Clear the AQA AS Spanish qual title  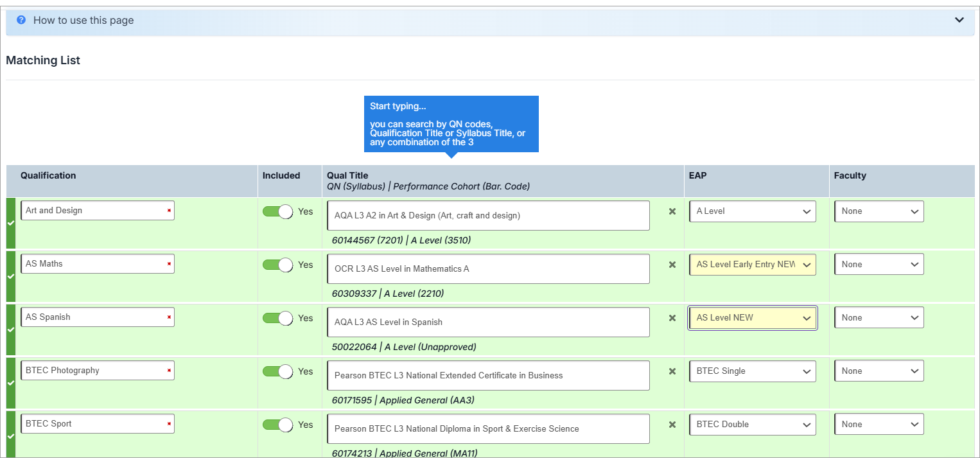(672, 318)
